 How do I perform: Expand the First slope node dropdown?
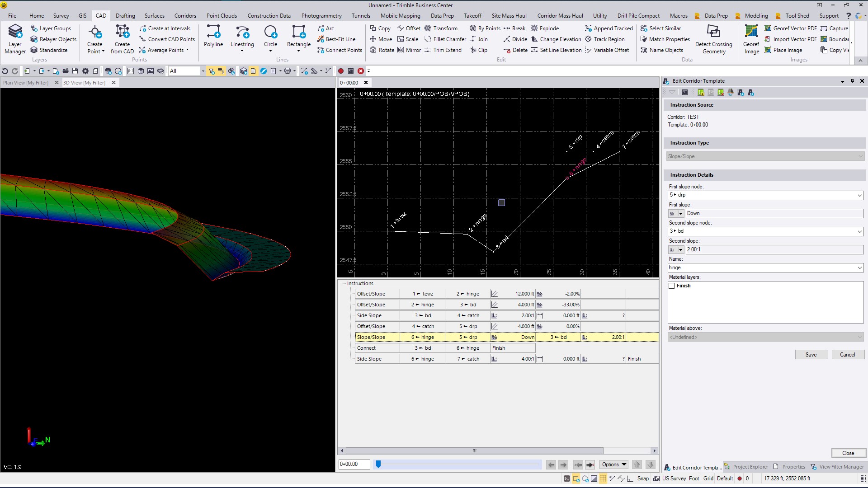pyautogui.click(x=859, y=195)
